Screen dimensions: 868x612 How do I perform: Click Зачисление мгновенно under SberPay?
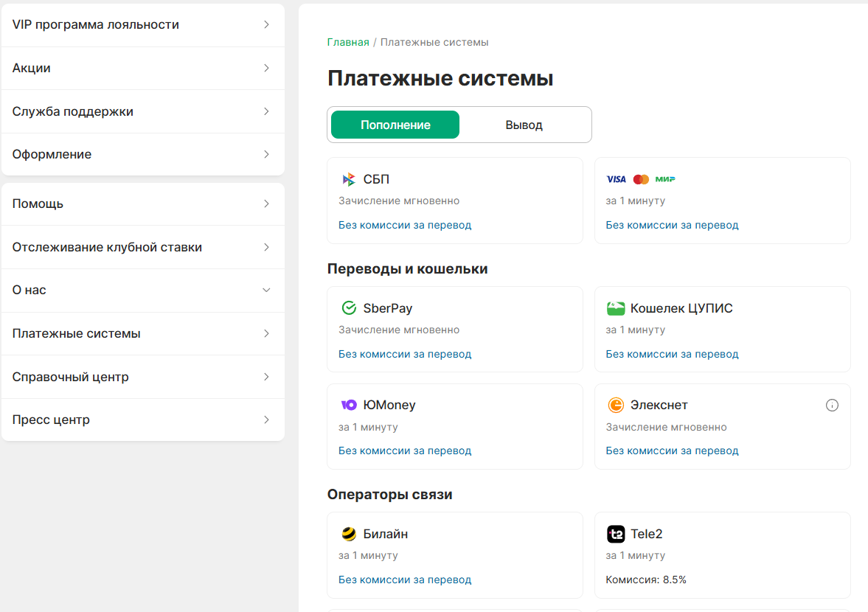tap(399, 330)
